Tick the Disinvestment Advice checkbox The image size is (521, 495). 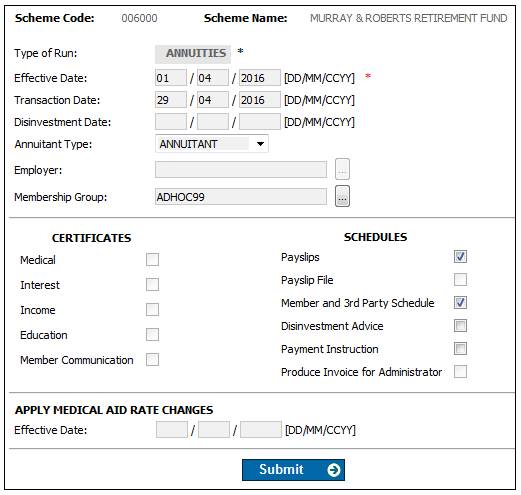click(460, 326)
